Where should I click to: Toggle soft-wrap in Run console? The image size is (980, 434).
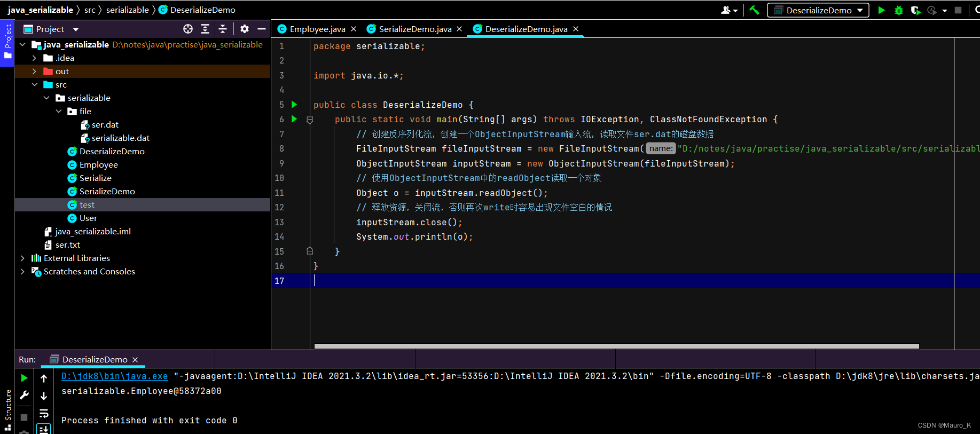44,413
